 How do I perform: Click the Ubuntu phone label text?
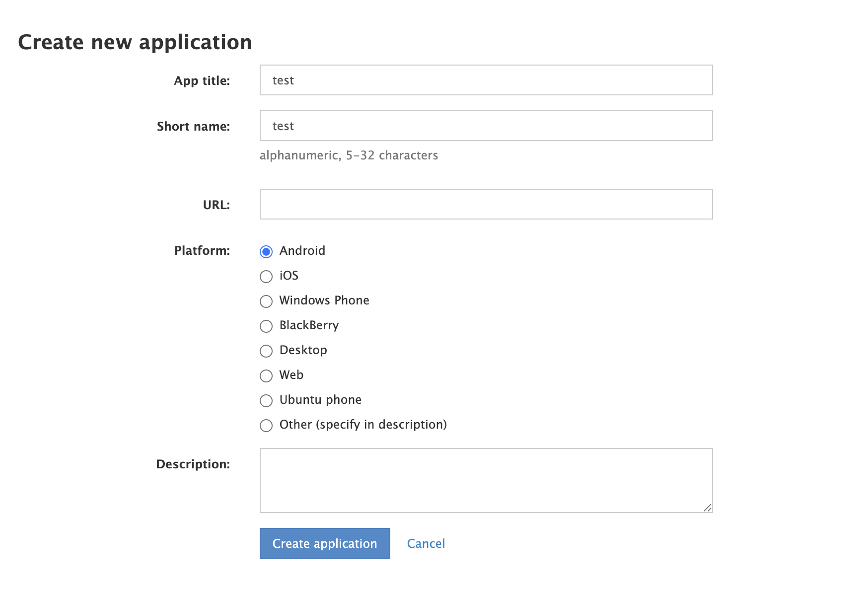click(x=320, y=400)
